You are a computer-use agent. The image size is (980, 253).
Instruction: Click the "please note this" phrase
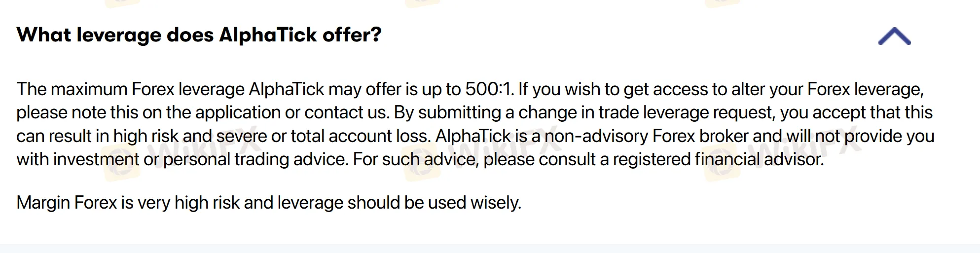click(77, 112)
